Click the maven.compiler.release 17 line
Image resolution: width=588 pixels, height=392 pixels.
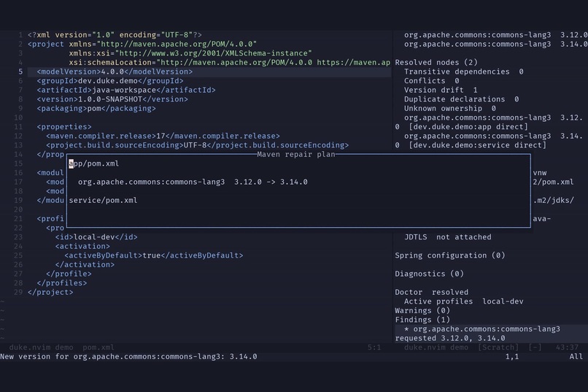(163, 136)
